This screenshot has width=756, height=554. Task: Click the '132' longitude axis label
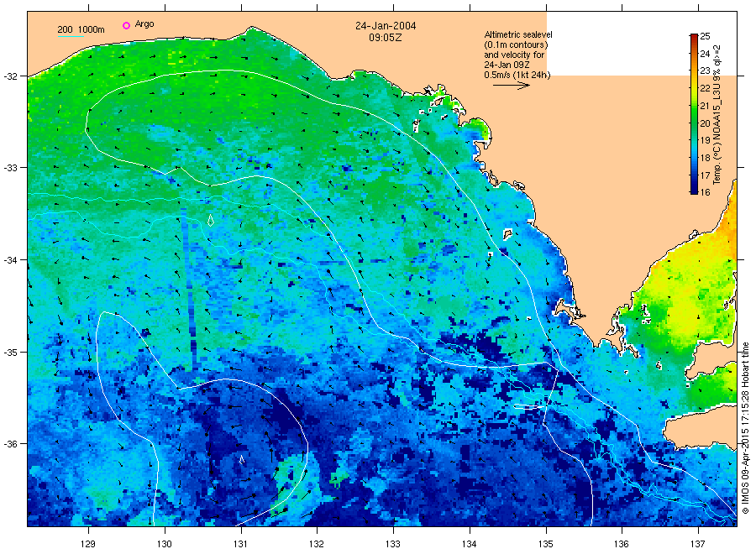pyautogui.click(x=317, y=544)
